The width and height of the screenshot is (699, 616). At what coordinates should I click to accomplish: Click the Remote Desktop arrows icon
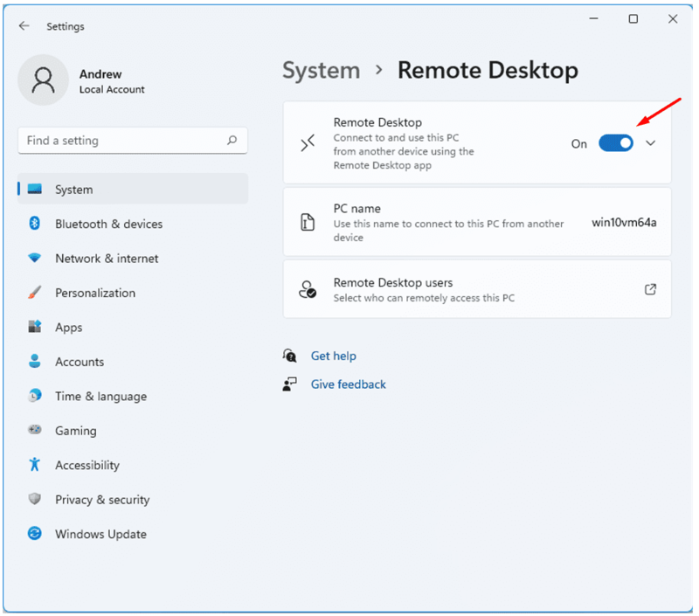coord(308,143)
